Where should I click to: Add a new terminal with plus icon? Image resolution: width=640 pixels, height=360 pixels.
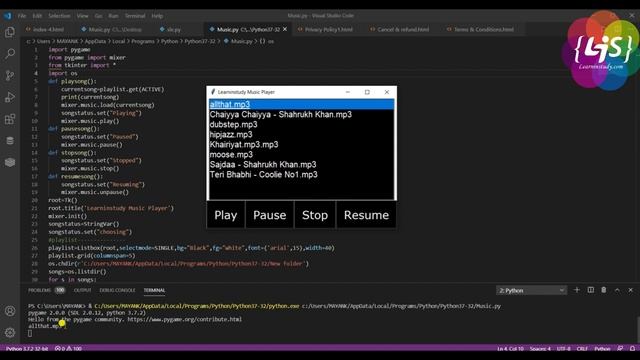[x=576, y=290]
